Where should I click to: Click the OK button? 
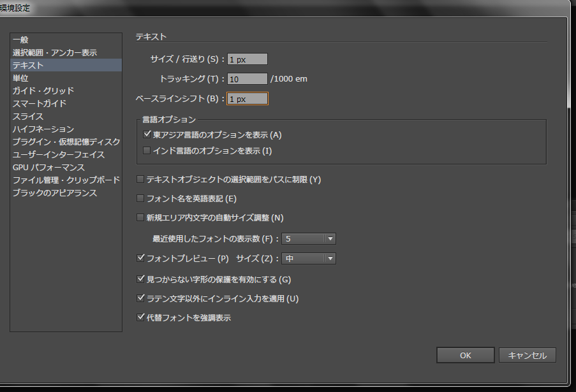466,355
